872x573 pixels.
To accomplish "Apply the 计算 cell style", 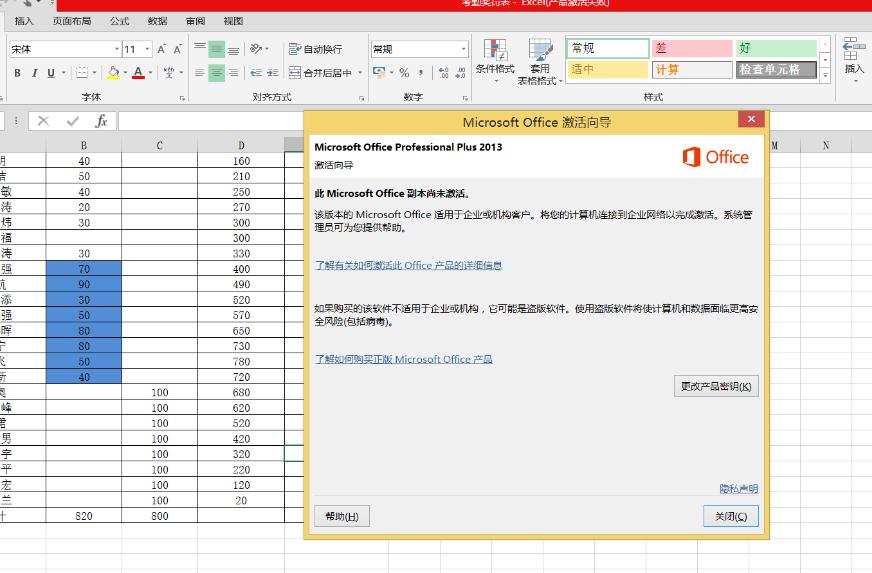I will tap(692, 70).
